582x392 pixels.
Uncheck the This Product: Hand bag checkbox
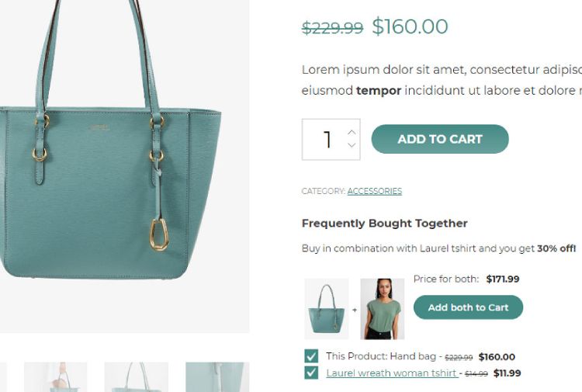pyautogui.click(x=311, y=356)
